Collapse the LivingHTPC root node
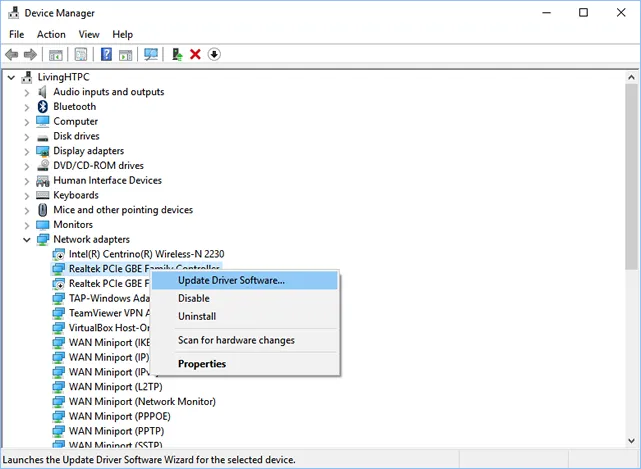The image size is (641, 469). (x=11, y=77)
